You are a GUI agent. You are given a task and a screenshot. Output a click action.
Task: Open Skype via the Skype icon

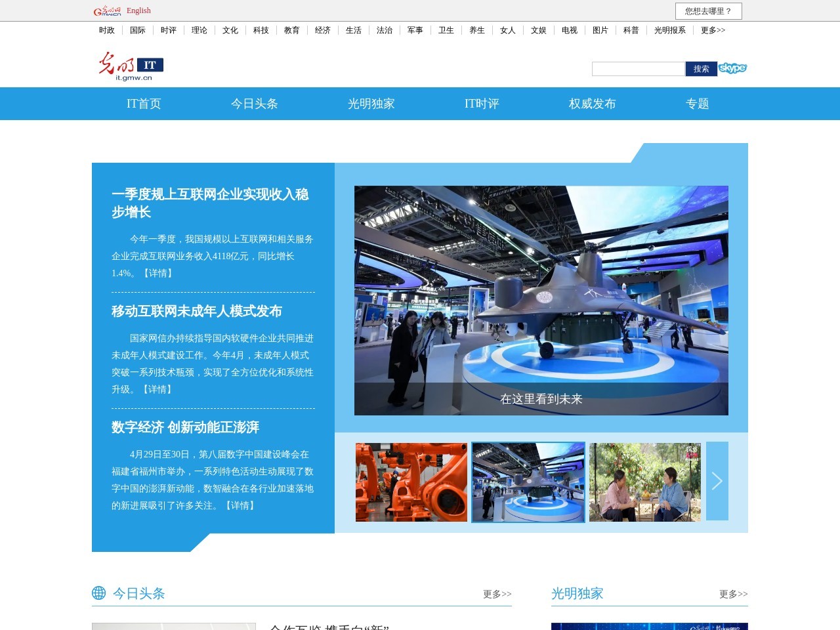point(733,68)
